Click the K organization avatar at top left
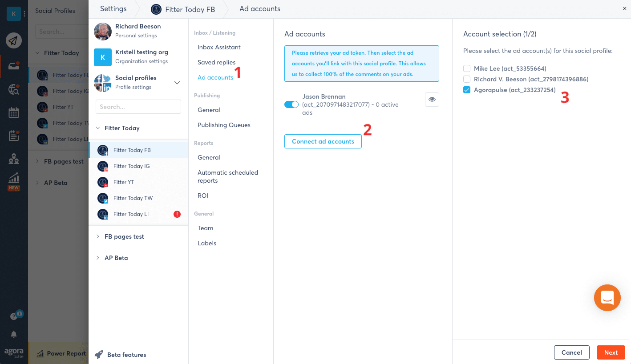631x364 pixels. pyautogui.click(x=13, y=14)
